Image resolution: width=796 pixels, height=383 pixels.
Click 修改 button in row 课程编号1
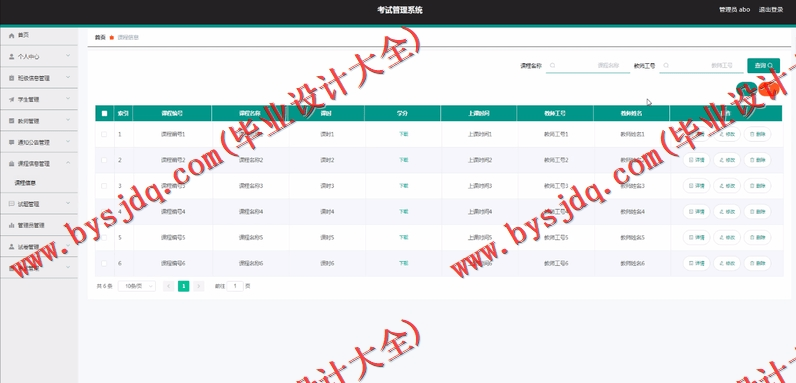click(x=727, y=134)
